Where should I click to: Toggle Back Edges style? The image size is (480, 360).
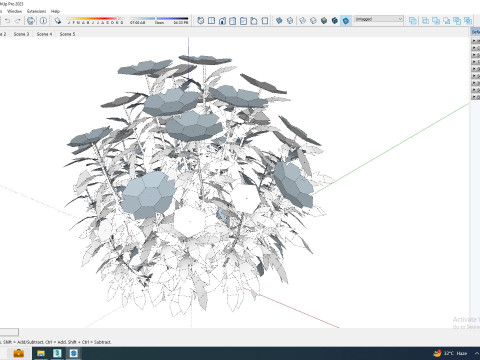(x=290, y=21)
